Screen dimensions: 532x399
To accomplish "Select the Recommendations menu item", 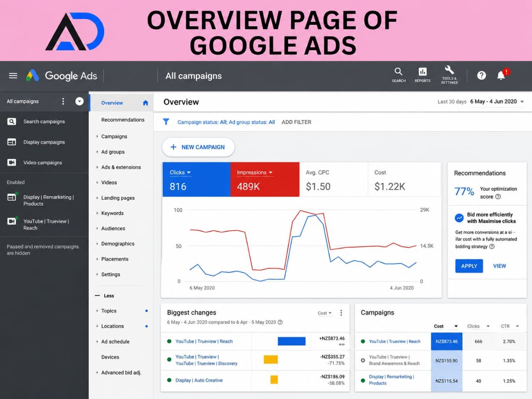I will click(123, 120).
